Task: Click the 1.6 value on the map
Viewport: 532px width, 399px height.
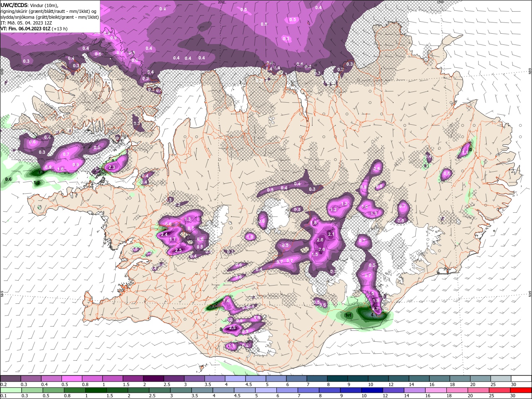Action: pos(227,300)
